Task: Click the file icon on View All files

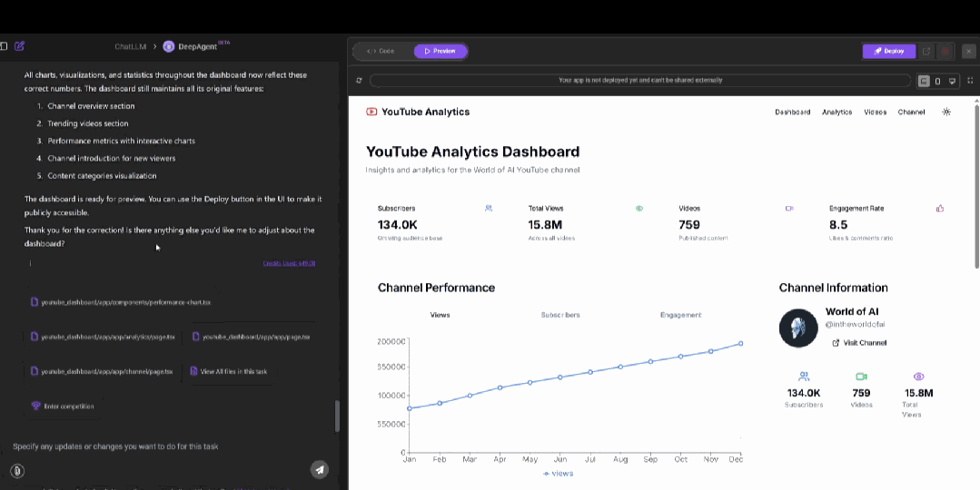Action: point(193,371)
